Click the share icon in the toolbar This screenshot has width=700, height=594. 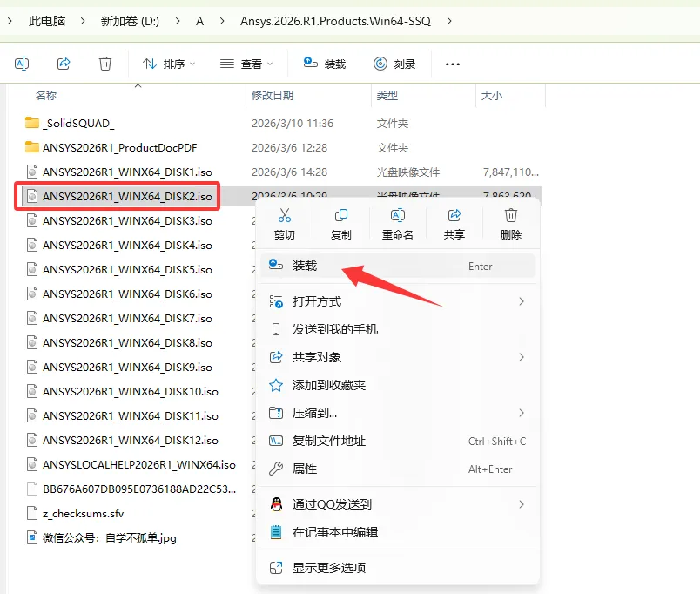pos(64,64)
